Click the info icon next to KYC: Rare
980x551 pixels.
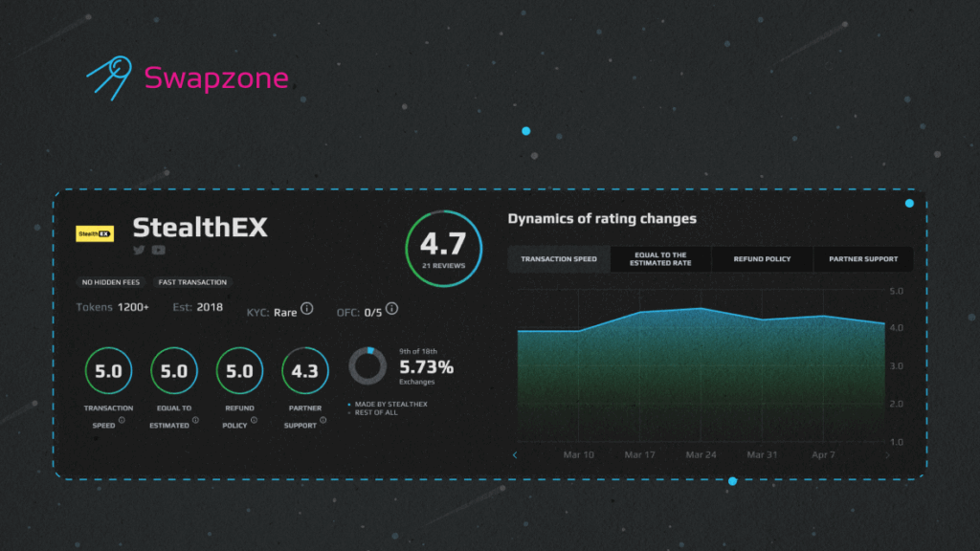click(307, 308)
